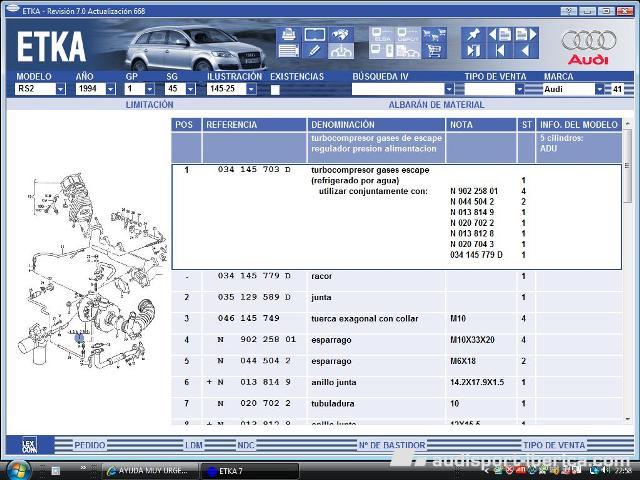
Task: Click the Denominación column header
Action: [x=376, y=124]
